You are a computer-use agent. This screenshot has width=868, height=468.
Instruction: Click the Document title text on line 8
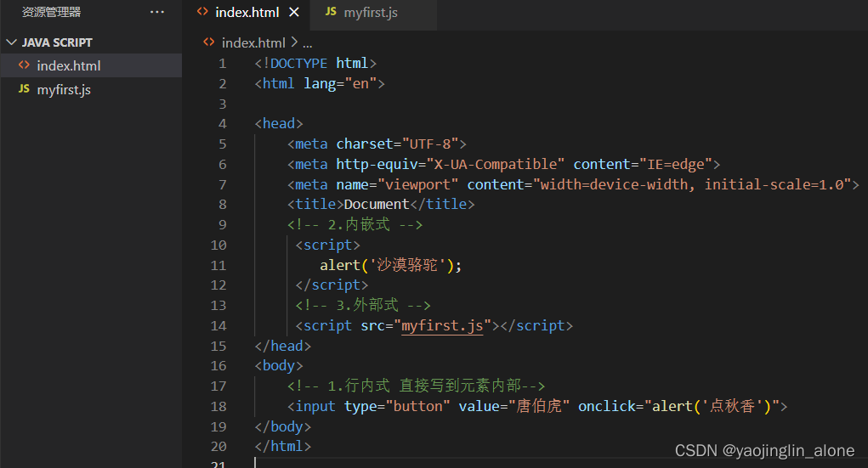coord(377,205)
